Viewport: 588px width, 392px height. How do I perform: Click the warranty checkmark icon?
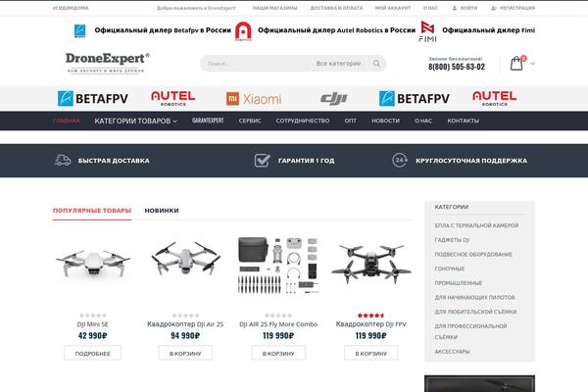pyautogui.click(x=262, y=160)
